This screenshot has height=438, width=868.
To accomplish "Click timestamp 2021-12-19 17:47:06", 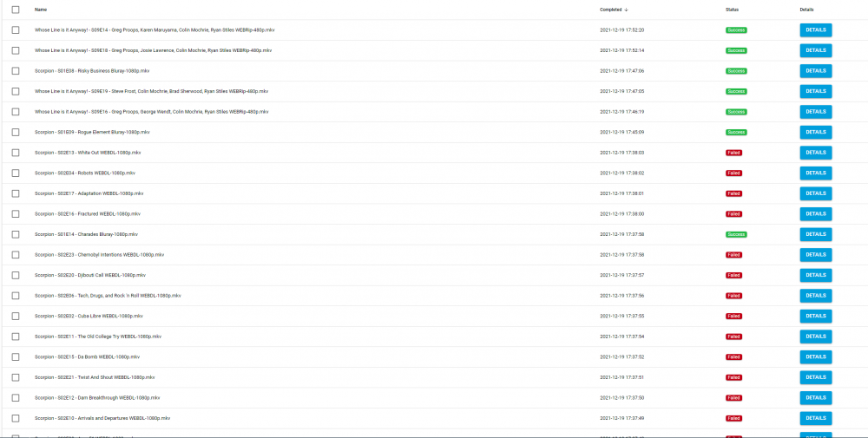I will (621, 71).
